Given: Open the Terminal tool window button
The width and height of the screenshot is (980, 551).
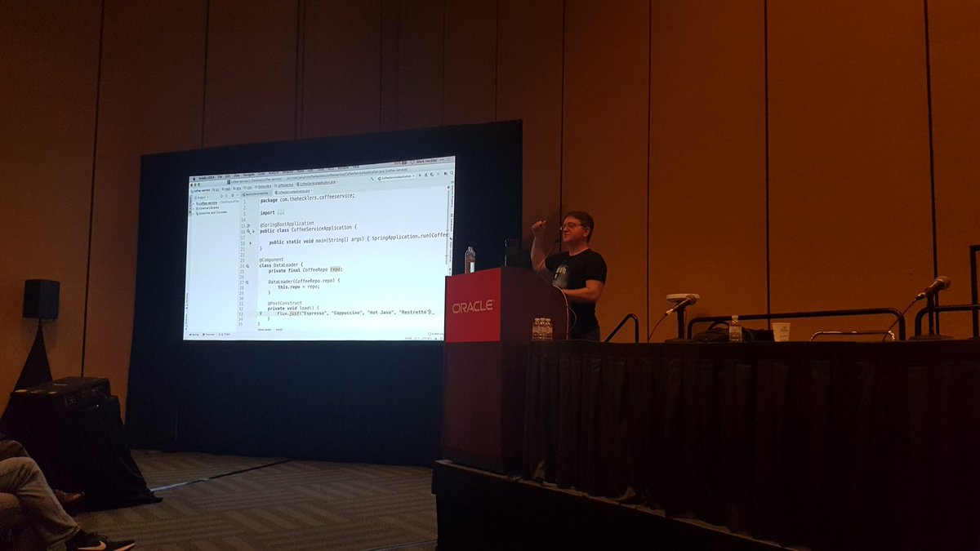Looking at the screenshot, I should coord(209,334).
